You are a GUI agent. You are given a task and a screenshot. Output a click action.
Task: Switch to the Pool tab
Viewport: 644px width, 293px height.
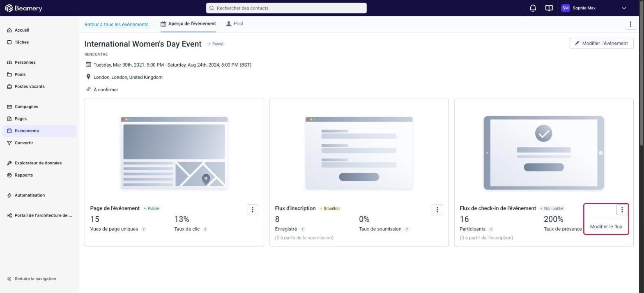coord(235,24)
